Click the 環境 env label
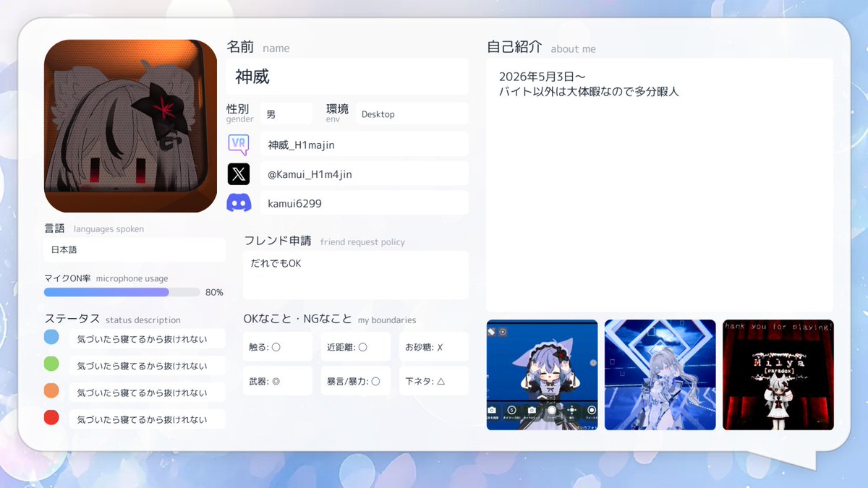The image size is (868, 488). coord(337,112)
